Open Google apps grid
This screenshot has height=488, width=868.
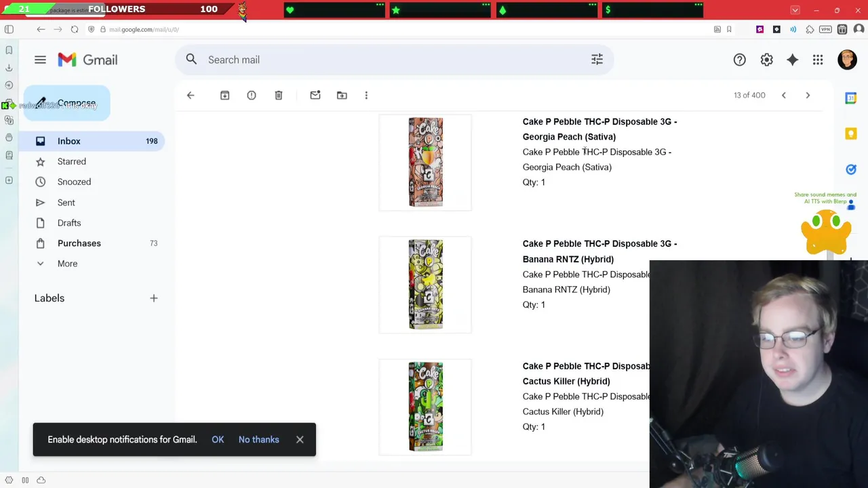click(x=818, y=60)
